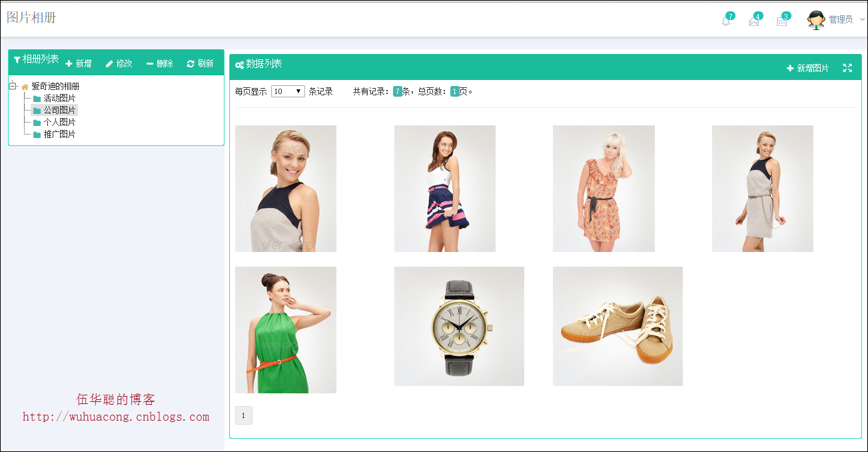Click the total records badge showing 7
Screen dimensions: 868x452
(398, 91)
